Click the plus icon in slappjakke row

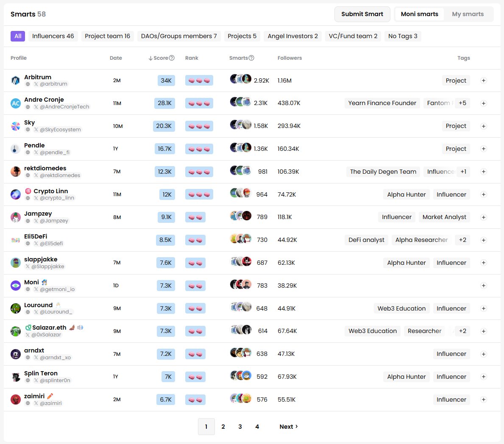(x=483, y=263)
